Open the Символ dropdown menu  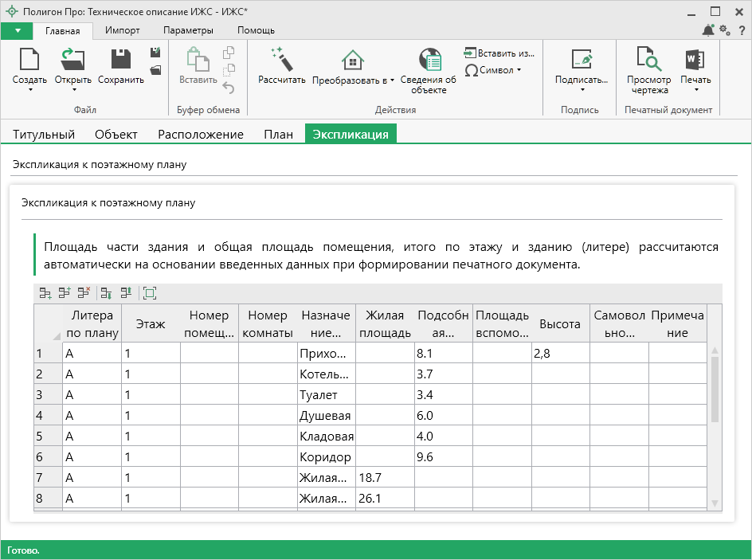pyautogui.click(x=493, y=70)
